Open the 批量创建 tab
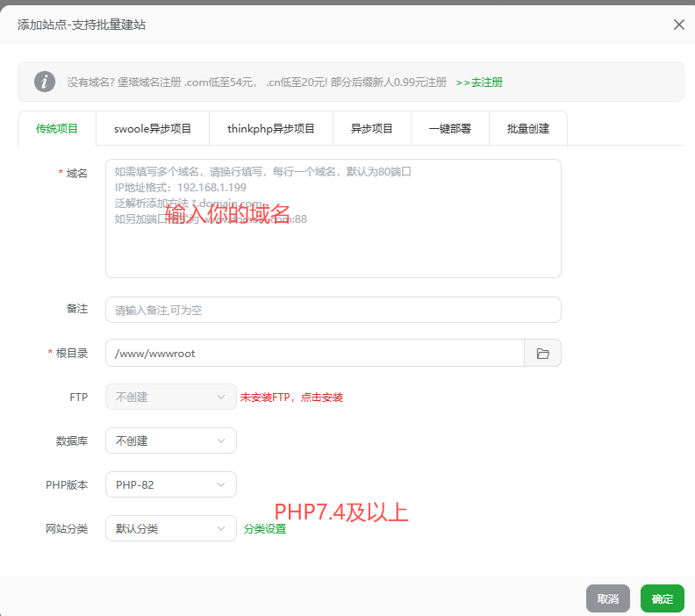The image size is (695, 616). [x=527, y=128]
